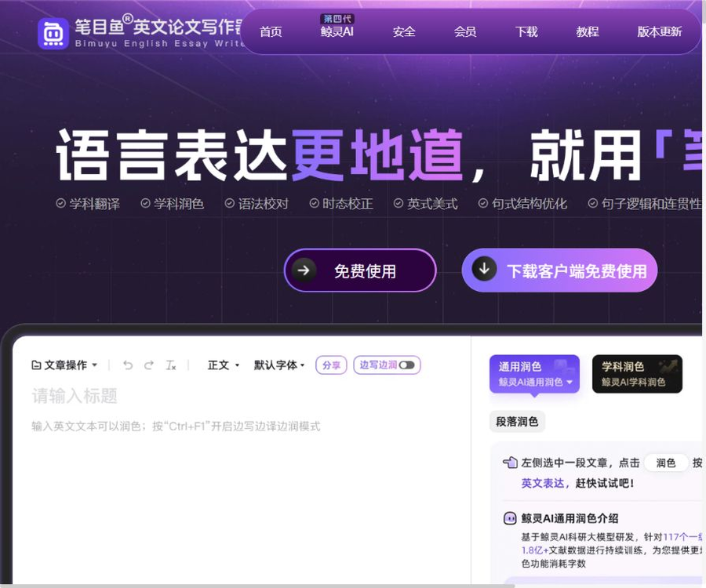This screenshot has width=706, height=588.
Task: Click the redo icon in editor toolbar
Action: pos(149,365)
